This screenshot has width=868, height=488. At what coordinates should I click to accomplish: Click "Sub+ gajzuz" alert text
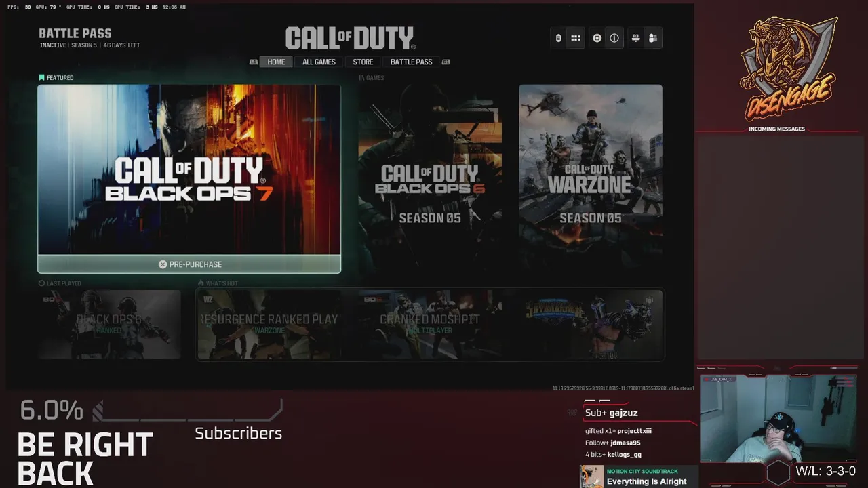pos(612,413)
